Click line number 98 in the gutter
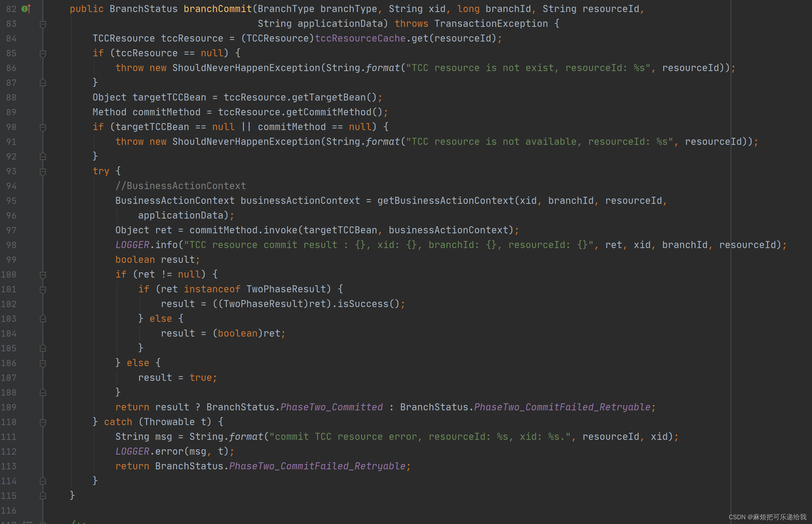 point(11,245)
